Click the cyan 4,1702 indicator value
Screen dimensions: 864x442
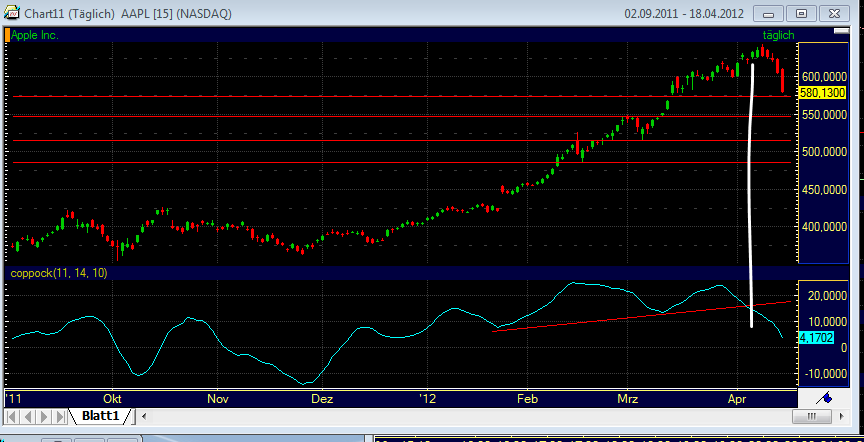pos(816,337)
